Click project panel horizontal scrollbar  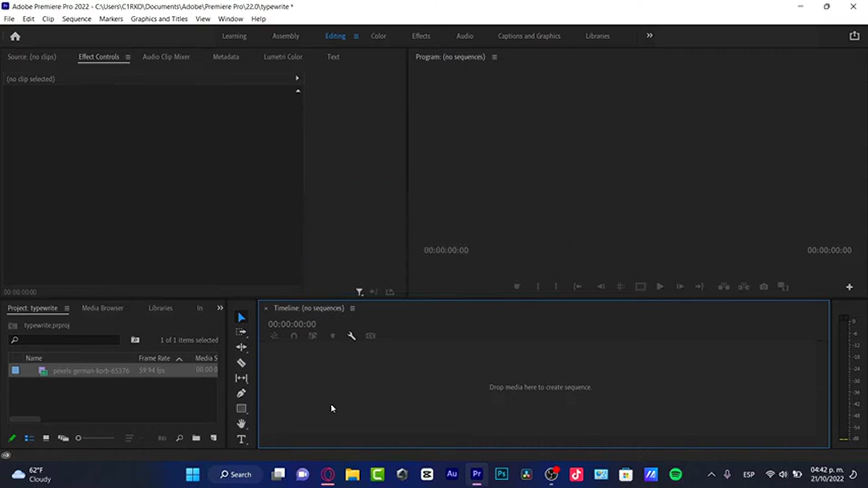click(x=25, y=419)
